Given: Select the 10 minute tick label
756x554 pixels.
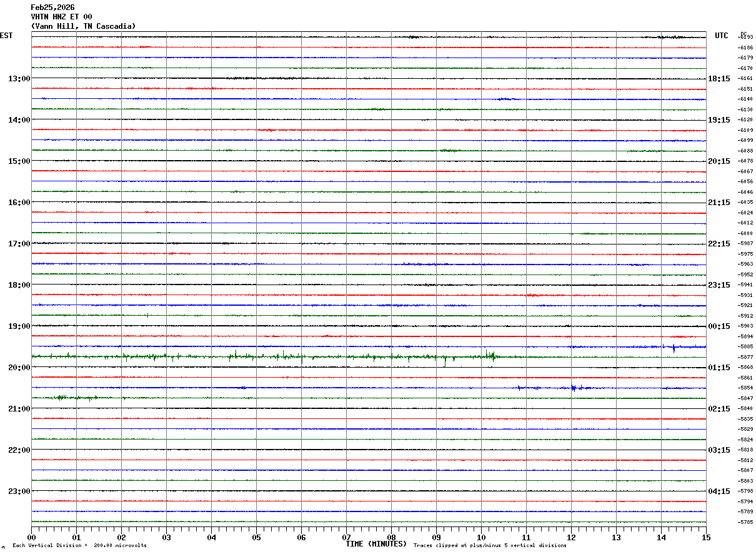Looking at the screenshot, I should [x=481, y=538].
